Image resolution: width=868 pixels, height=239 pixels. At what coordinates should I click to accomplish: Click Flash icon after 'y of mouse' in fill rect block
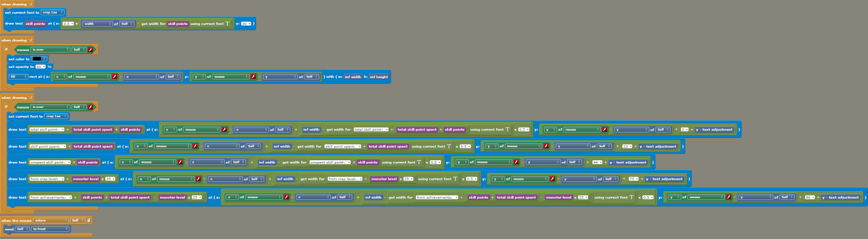pos(253,77)
